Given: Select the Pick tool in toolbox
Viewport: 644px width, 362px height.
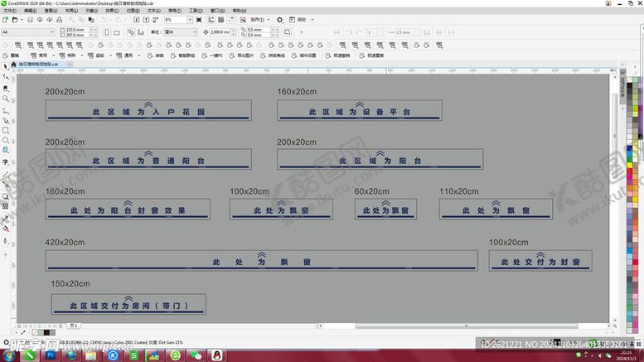Looking at the screenshot, I should 5,66.
